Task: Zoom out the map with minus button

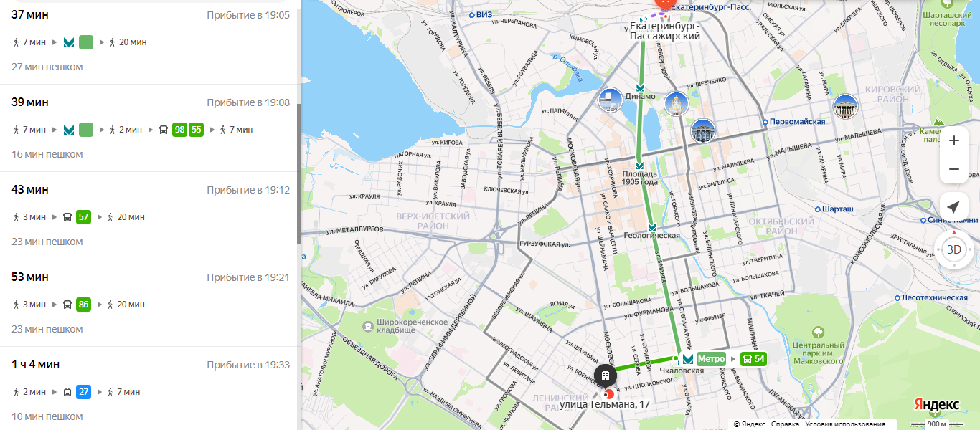Action: coord(953,169)
